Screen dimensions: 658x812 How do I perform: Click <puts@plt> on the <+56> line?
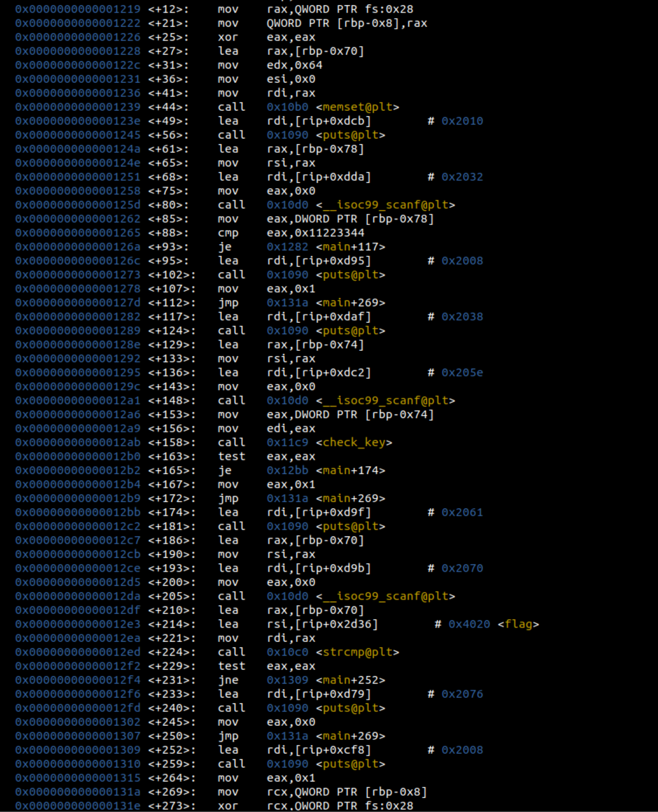click(350, 135)
